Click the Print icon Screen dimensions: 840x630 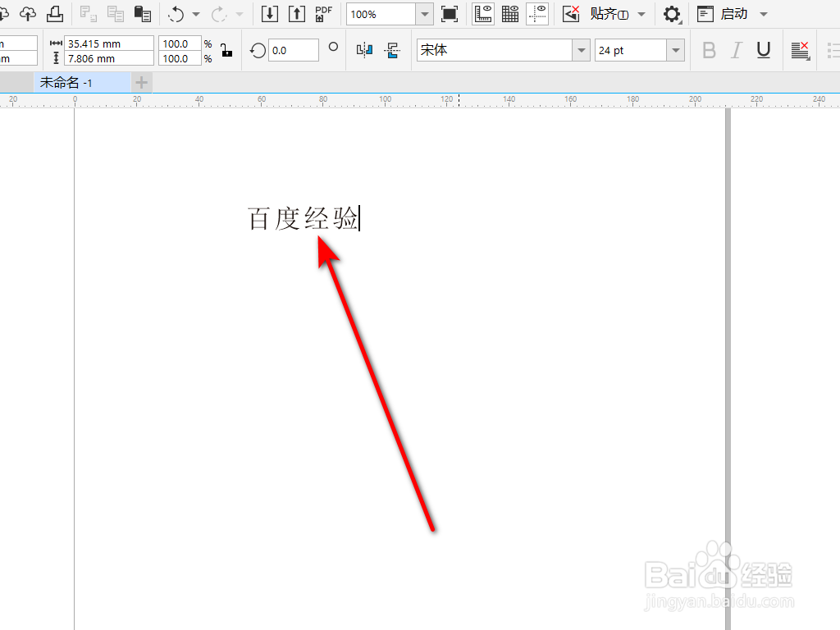pos(55,14)
